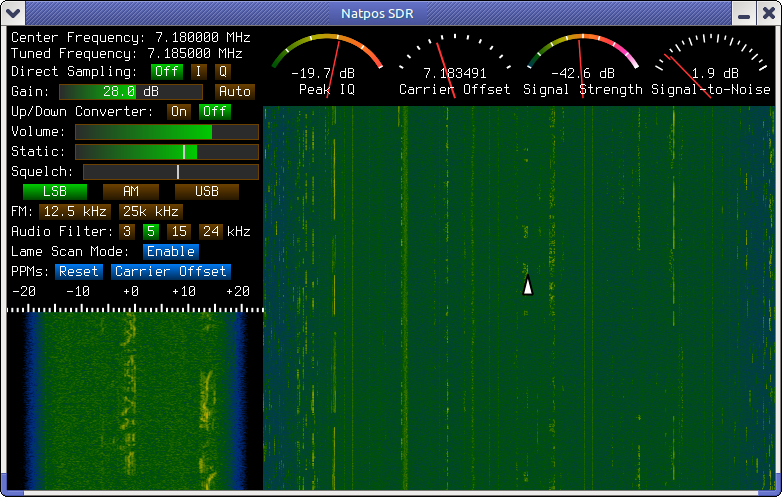
Task: Turn the Up/Down Converter On
Action: 179,112
